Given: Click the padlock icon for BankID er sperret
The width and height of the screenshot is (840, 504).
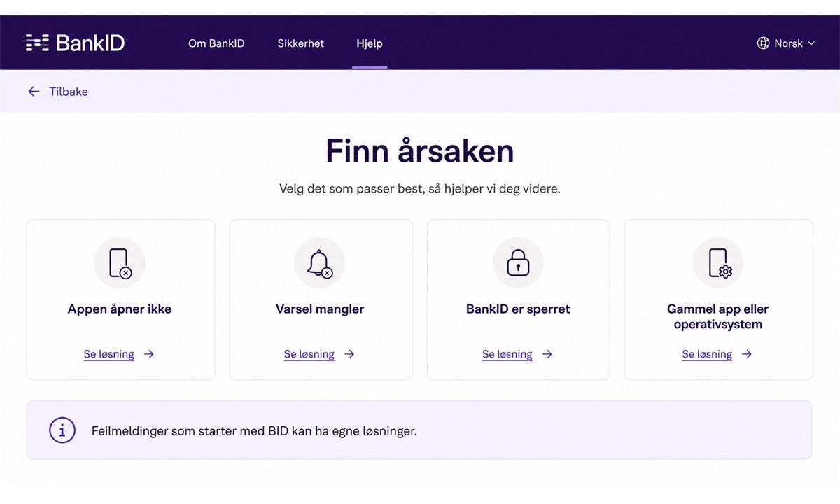Looking at the screenshot, I should point(518,262).
